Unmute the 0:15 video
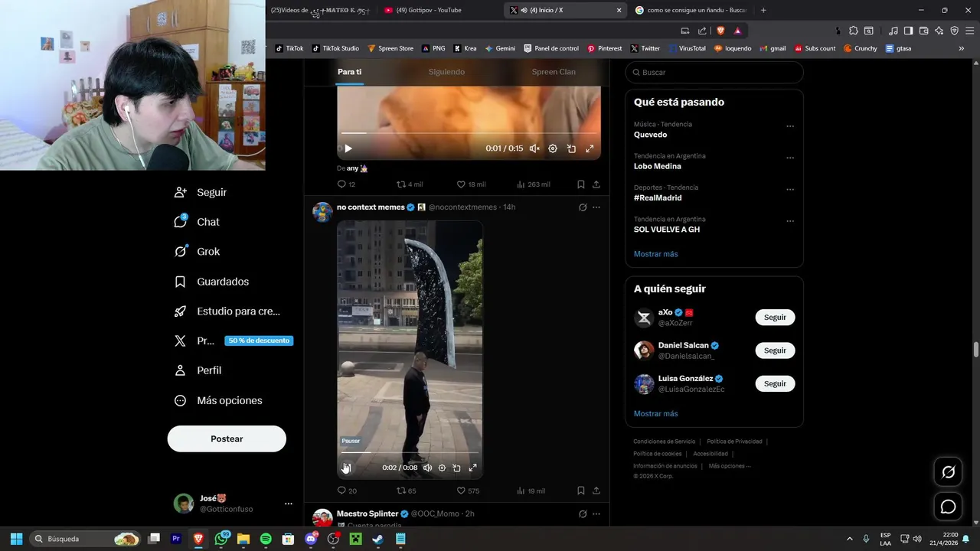Image resolution: width=980 pixels, height=551 pixels. coord(534,148)
